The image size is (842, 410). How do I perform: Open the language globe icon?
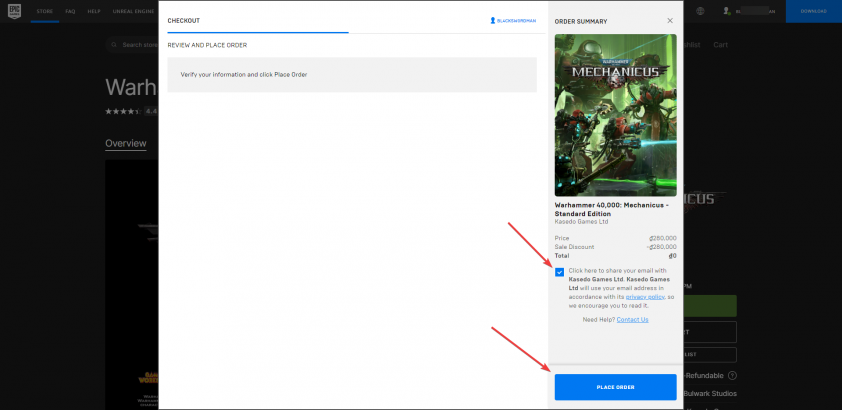tap(700, 11)
